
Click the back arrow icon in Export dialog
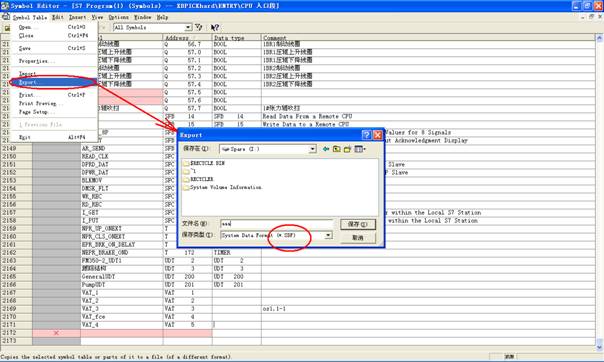(x=326, y=149)
